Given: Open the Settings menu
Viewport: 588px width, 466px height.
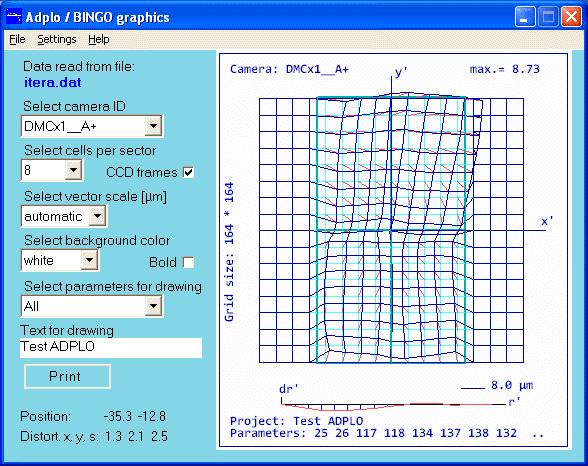Looking at the screenshot, I should [x=57, y=39].
